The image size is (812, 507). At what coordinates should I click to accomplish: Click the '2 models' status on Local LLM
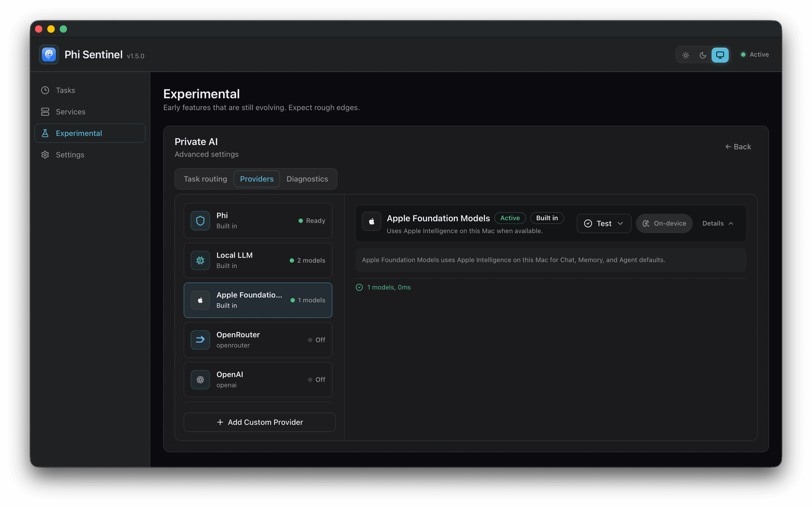[x=307, y=260]
